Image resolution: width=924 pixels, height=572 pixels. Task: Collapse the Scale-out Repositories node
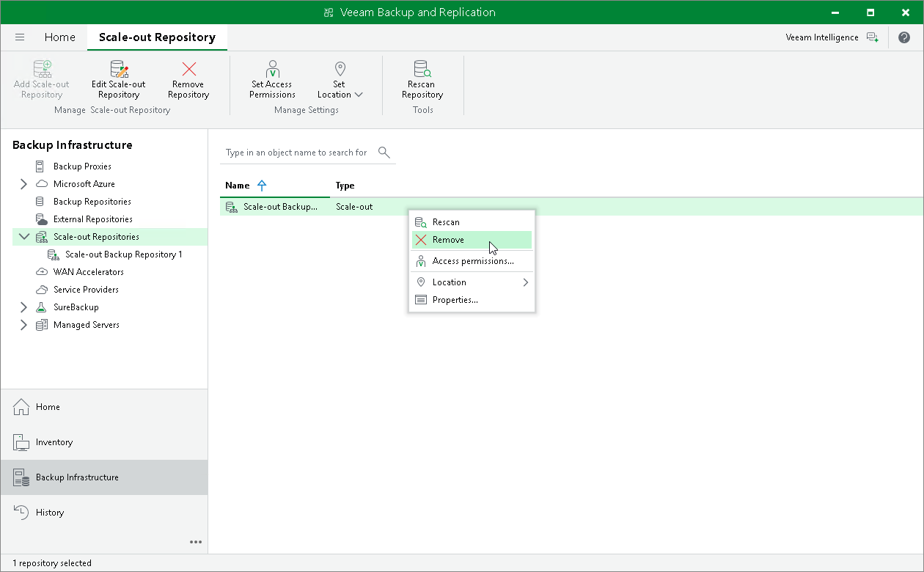pos(24,237)
